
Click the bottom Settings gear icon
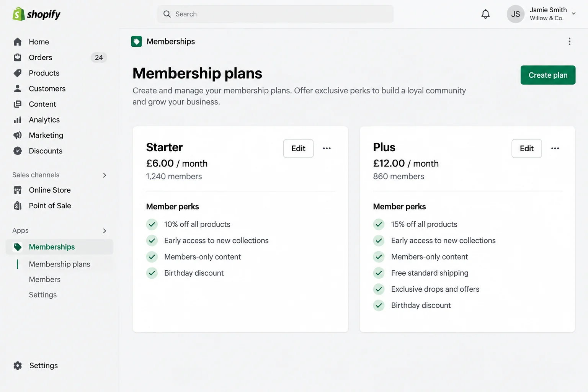[18, 366]
